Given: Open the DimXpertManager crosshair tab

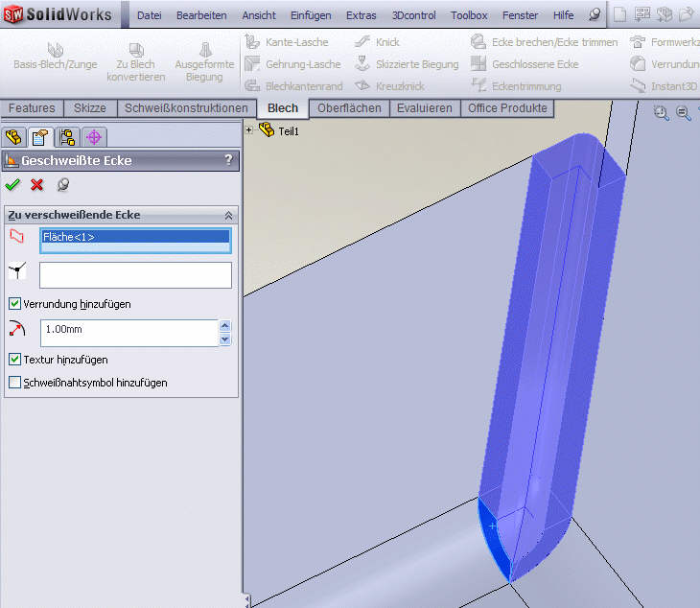Looking at the screenshot, I should pyautogui.click(x=94, y=137).
